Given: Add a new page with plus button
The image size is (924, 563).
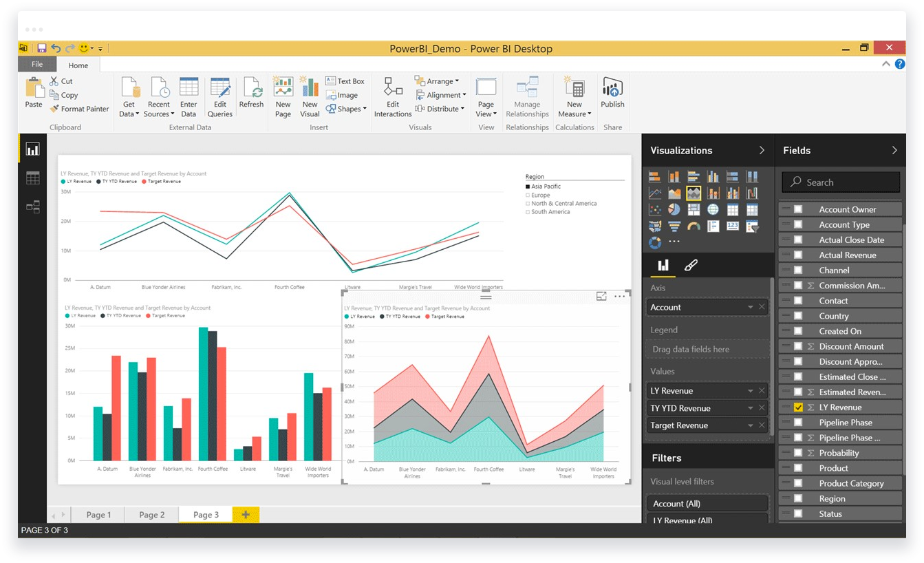Looking at the screenshot, I should (x=246, y=515).
